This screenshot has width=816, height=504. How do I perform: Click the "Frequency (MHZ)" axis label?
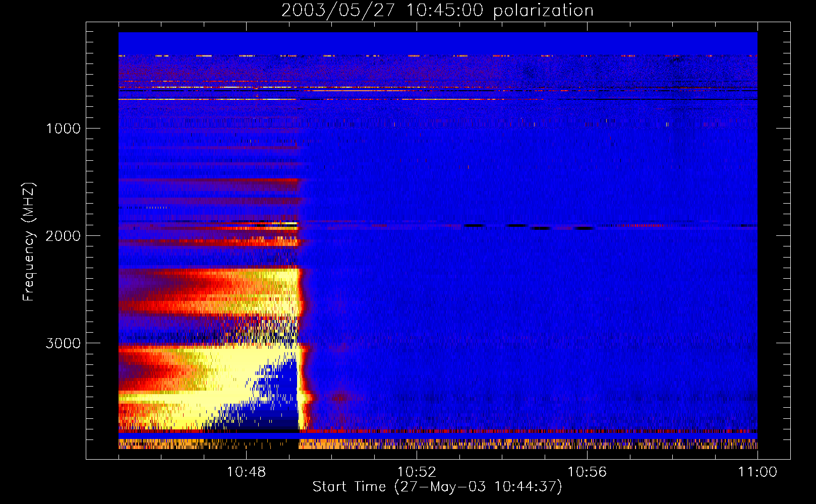(28, 242)
